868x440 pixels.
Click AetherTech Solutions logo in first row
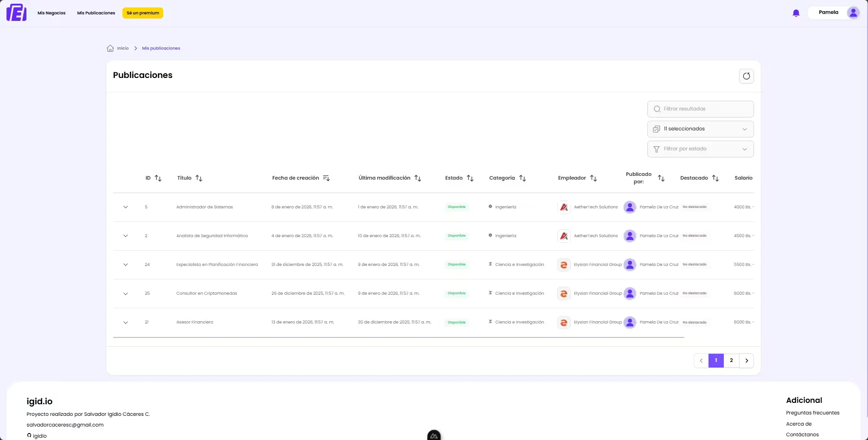coord(564,207)
